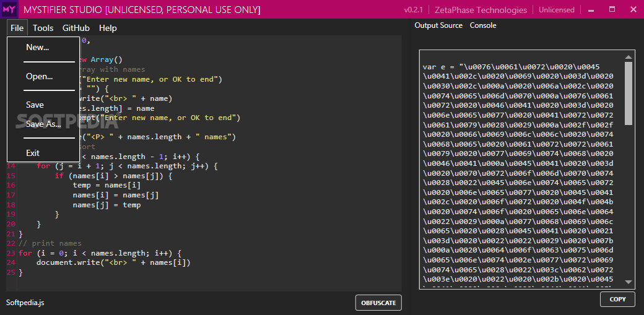Viewport: 644px width, 315px height.
Task: Click the '// print names' comment line
Action: coord(50,243)
